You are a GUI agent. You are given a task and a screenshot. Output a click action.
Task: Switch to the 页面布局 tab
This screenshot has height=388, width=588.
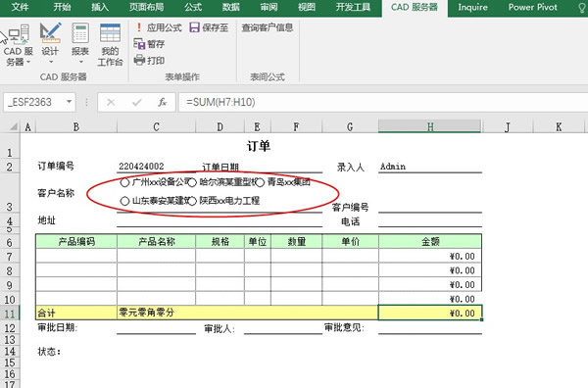point(147,7)
